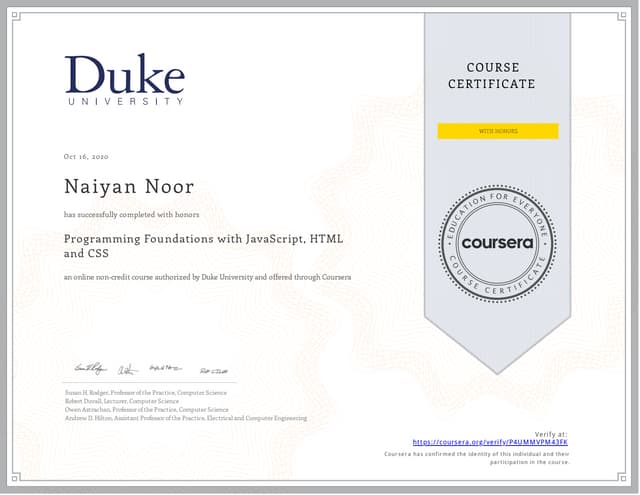Viewport: 640px width, 495px height.
Task: Click the Duke University logo
Action: click(x=124, y=80)
